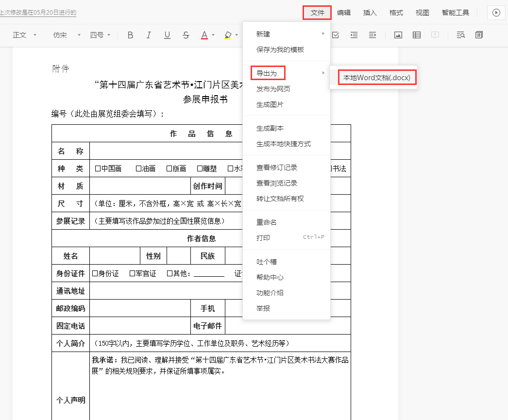Open the 编辑 menu
Viewport: 508px width, 420px height.
pyautogui.click(x=344, y=13)
